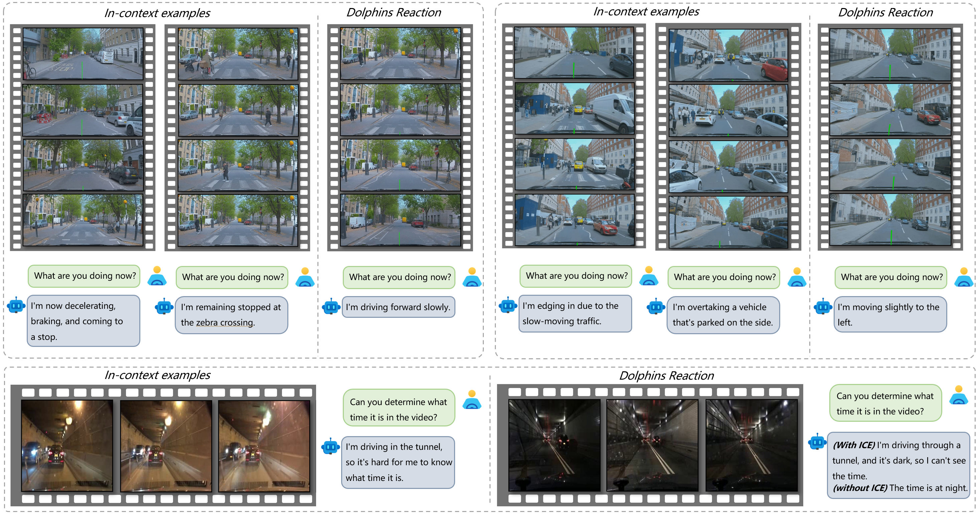Screen dimensions: 980x514
Task: Open frame showing "BUS STOP" road marking
Action: tap(83, 54)
